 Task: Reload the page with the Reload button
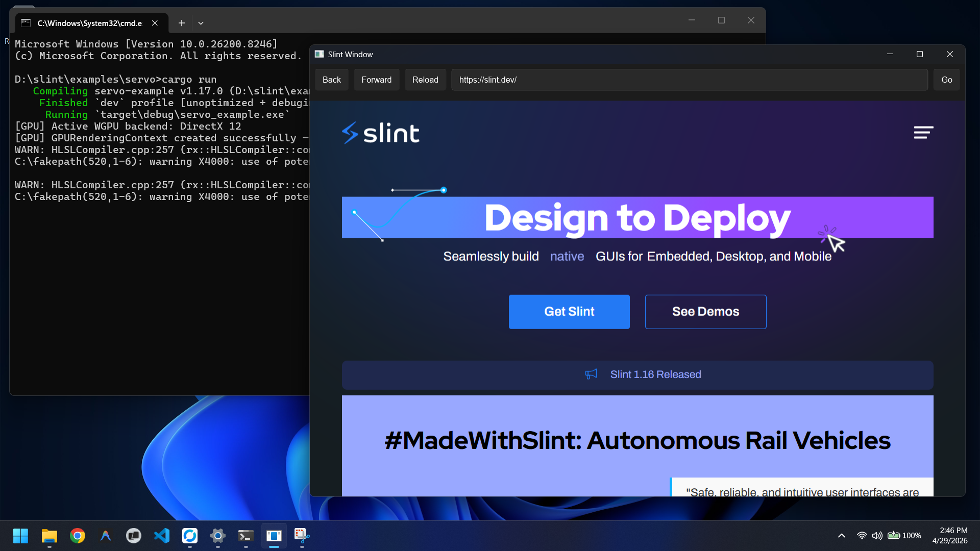pos(425,80)
